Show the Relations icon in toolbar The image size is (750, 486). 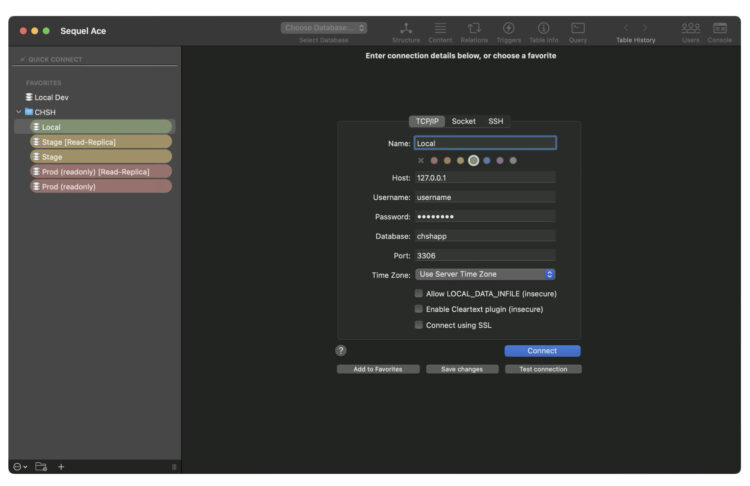[x=474, y=28]
